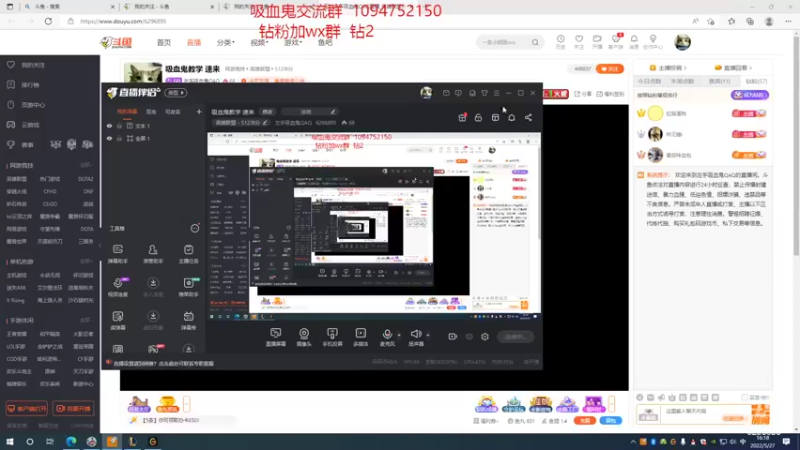Click the search magnifier on Douyu page
800x450 pixels.
(535, 42)
